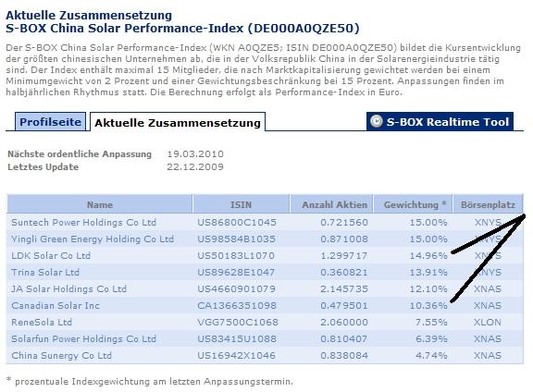Select the Aktuelle Zusammensetzung tab
Screen dimensions: 533x392
click(x=178, y=123)
